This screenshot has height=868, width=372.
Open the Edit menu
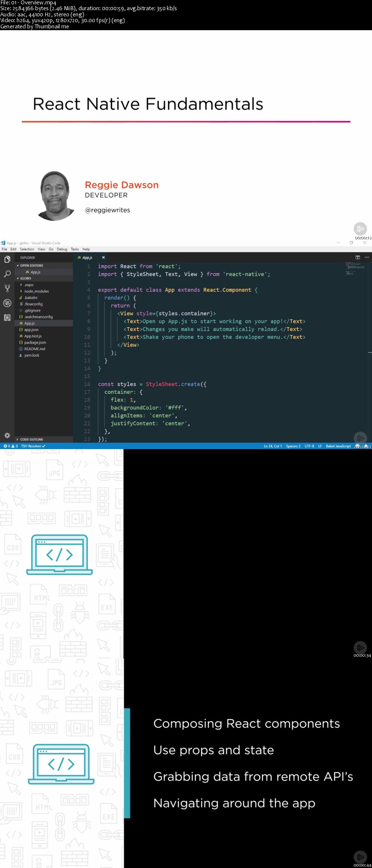[x=13, y=249]
